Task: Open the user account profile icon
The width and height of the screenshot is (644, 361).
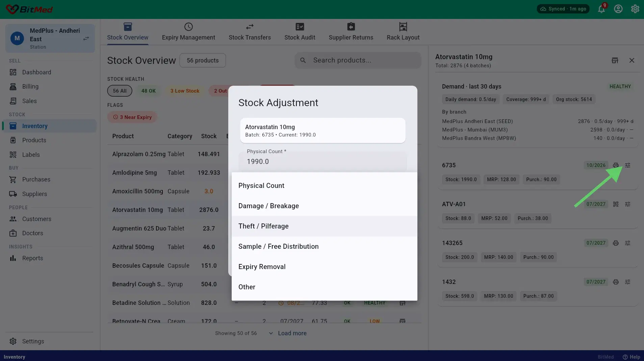Action: (x=618, y=9)
